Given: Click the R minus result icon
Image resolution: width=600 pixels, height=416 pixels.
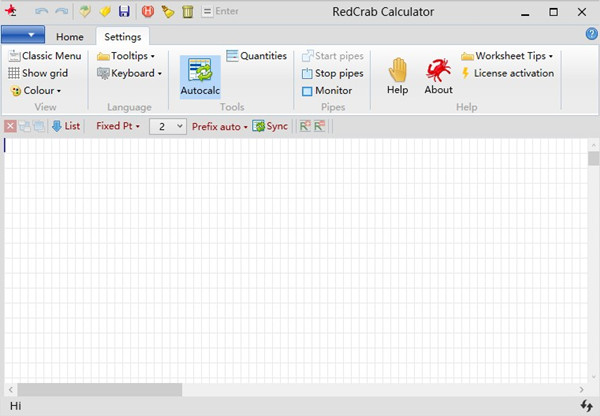Looking at the screenshot, I should pos(319,126).
